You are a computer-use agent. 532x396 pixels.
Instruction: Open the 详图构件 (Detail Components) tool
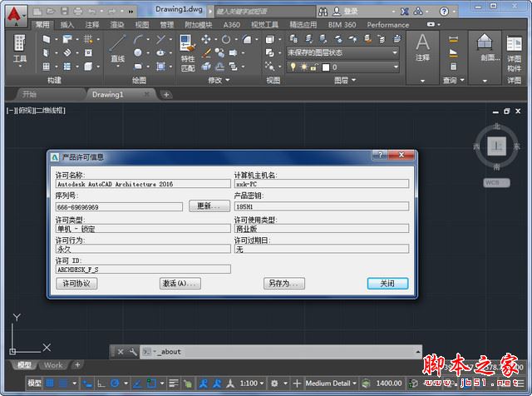click(x=514, y=52)
